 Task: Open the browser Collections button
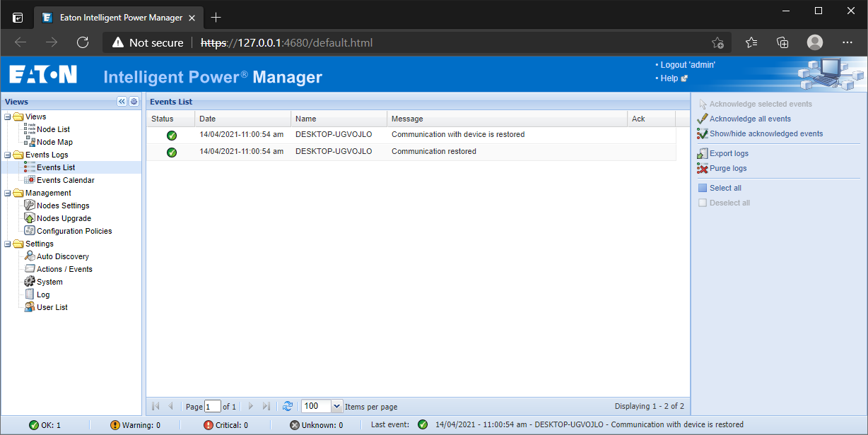point(782,42)
